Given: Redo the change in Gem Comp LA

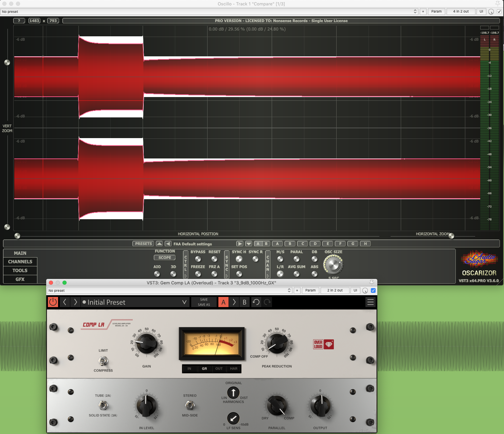Looking at the screenshot, I should 267,302.
